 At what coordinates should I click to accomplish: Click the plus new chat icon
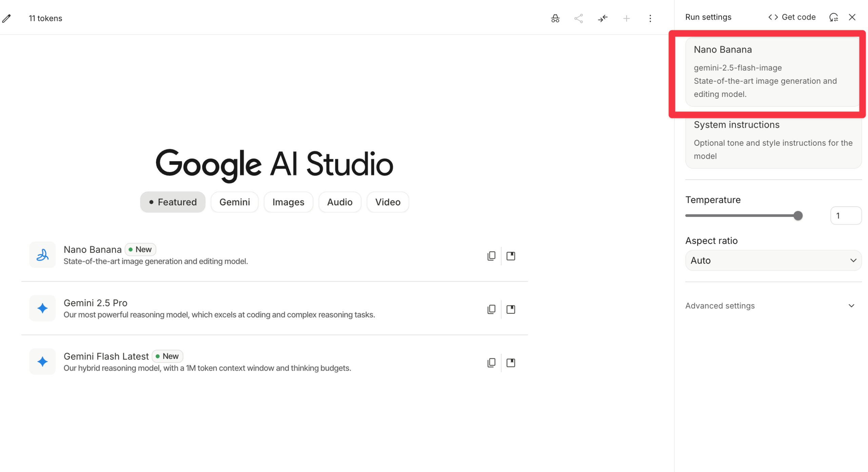click(626, 18)
